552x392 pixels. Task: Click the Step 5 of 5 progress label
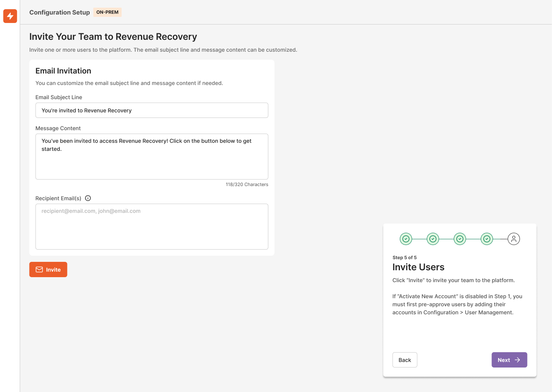(x=405, y=257)
